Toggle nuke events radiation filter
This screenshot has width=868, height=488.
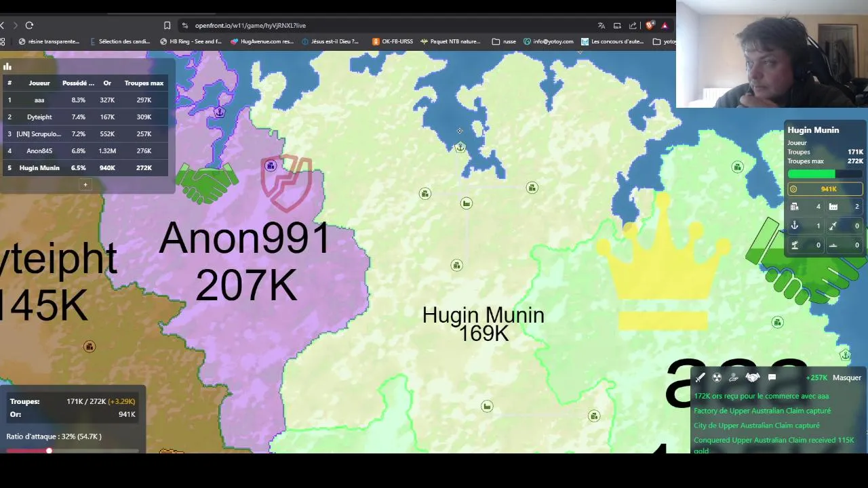[x=717, y=378]
